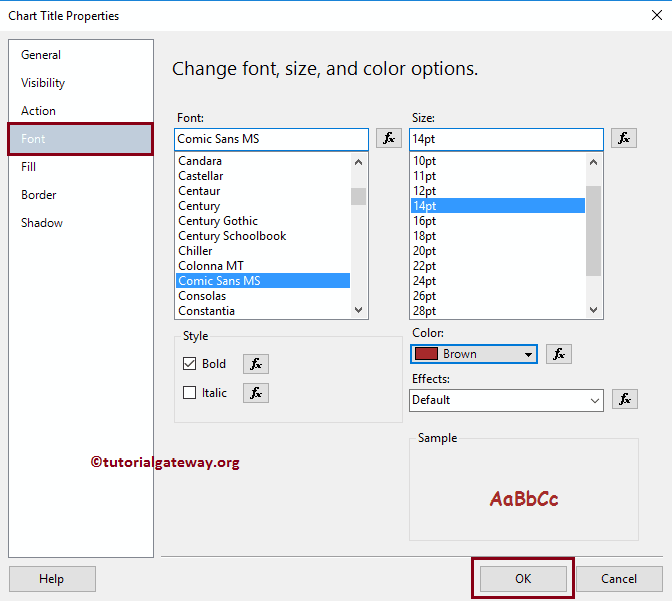
Task: Choose 16pt font size
Action: [498, 221]
